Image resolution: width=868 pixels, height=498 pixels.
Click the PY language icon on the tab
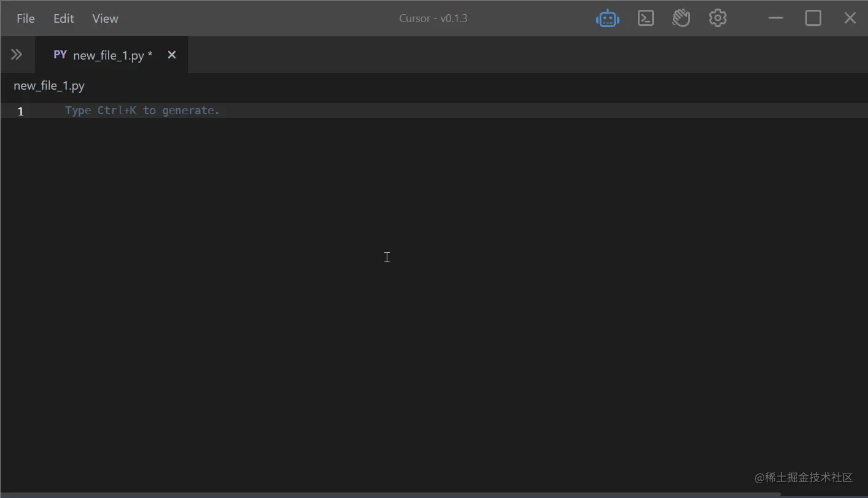click(x=59, y=55)
